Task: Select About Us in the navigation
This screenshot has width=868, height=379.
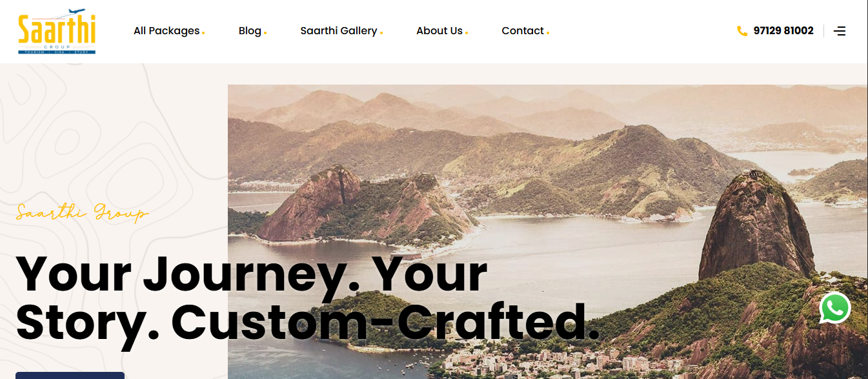Action: point(439,31)
